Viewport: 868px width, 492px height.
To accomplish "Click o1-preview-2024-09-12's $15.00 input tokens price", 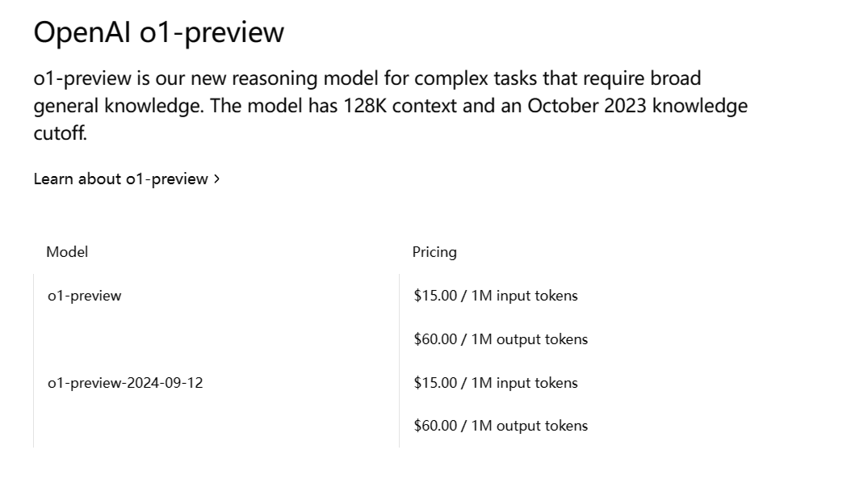I will [496, 383].
